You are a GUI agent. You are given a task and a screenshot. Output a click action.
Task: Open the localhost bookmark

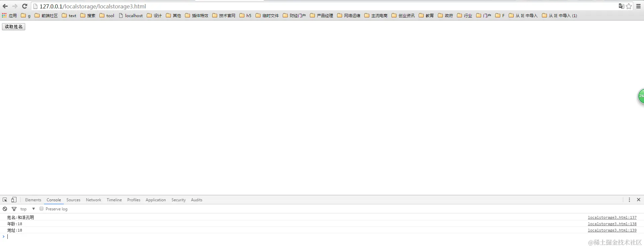tap(131, 15)
